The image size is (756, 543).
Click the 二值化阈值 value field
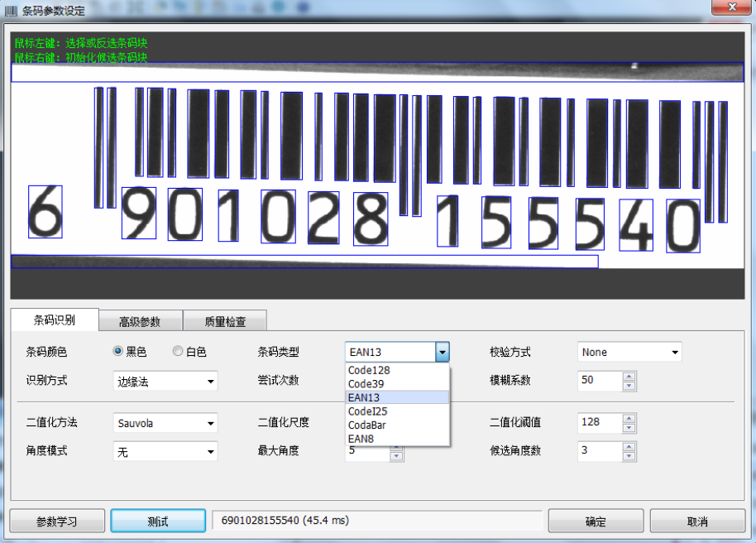click(x=599, y=423)
